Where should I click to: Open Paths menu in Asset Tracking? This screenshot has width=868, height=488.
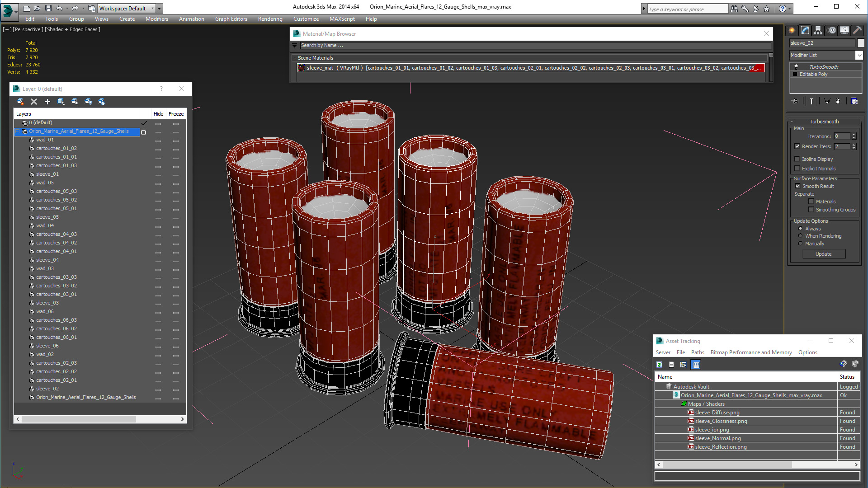[698, 352]
